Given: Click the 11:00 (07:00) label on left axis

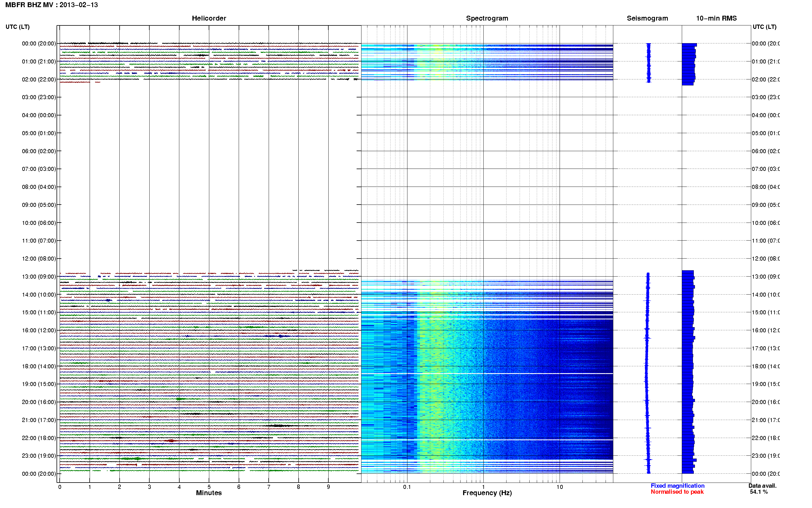Looking at the screenshot, I should click(39, 241).
